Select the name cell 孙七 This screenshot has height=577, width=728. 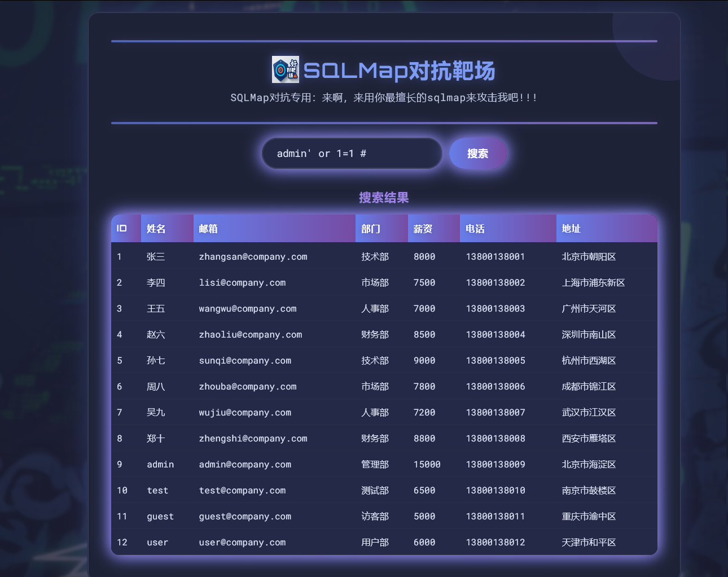click(x=156, y=361)
